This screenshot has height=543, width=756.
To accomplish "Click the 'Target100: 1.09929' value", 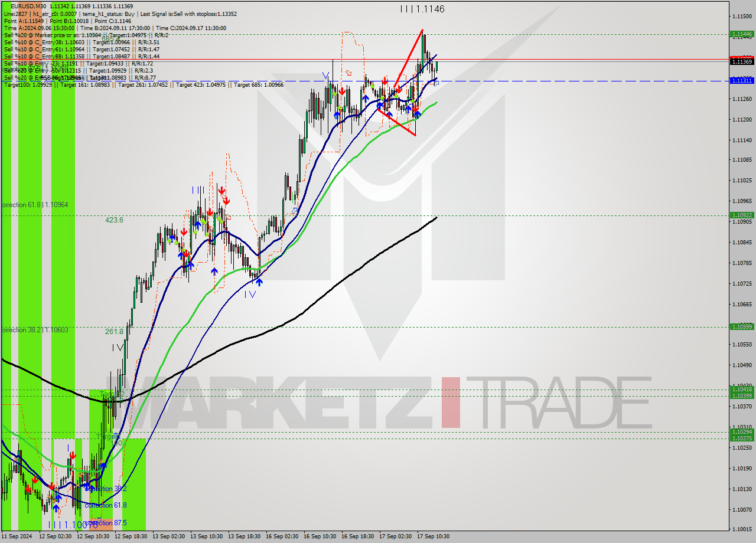I will (29, 84).
